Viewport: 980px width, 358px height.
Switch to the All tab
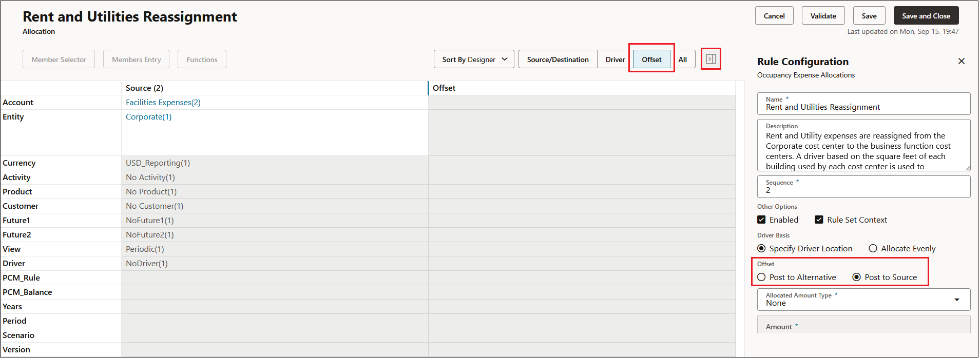pyautogui.click(x=683, y=59)
